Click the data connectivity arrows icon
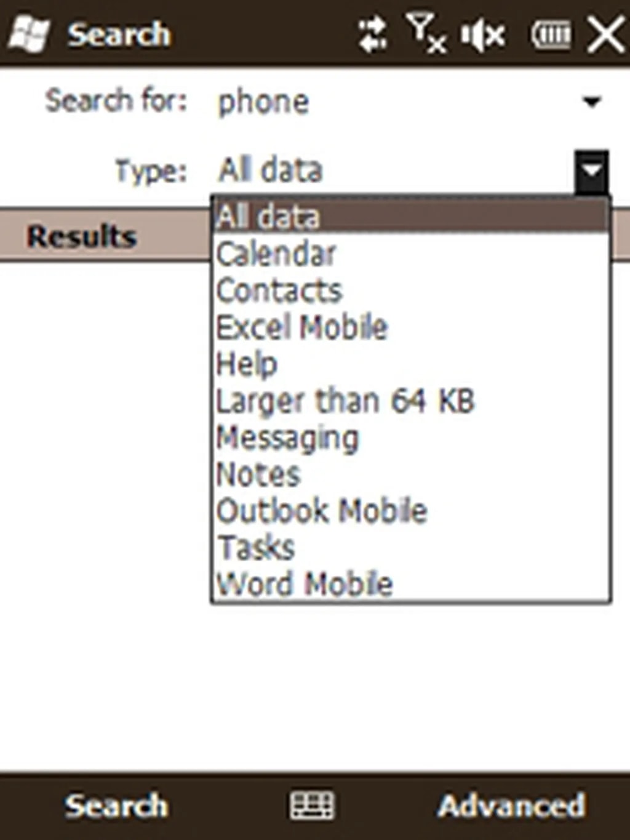 pos(373,34)
